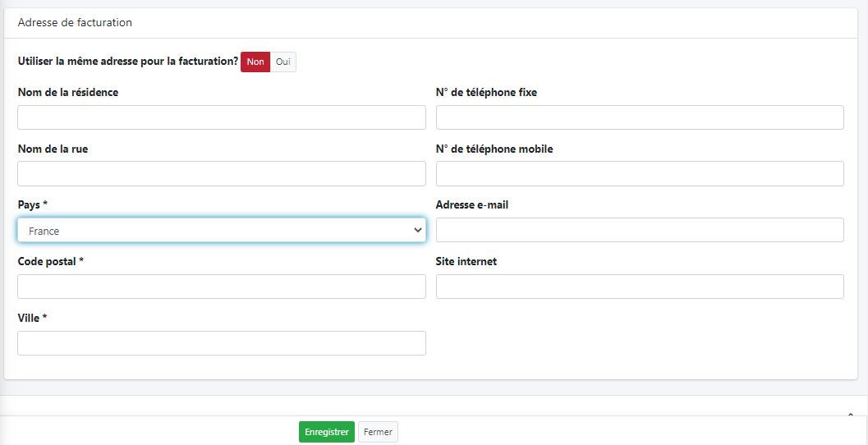Click the arrow of the France select box
Screen dimensions: 868x445
(x=416, y=231)
